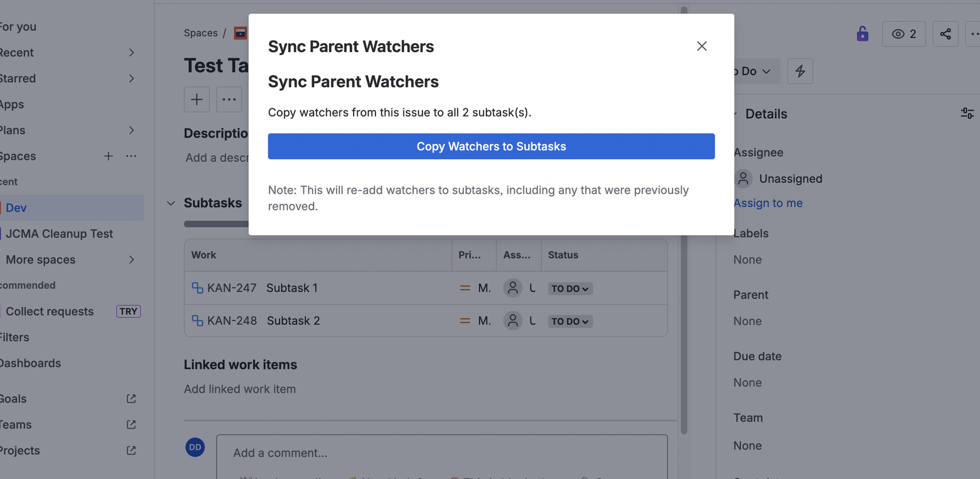
Task: Open the ellipsis menu beside the add button
Action: pos(229,100)
